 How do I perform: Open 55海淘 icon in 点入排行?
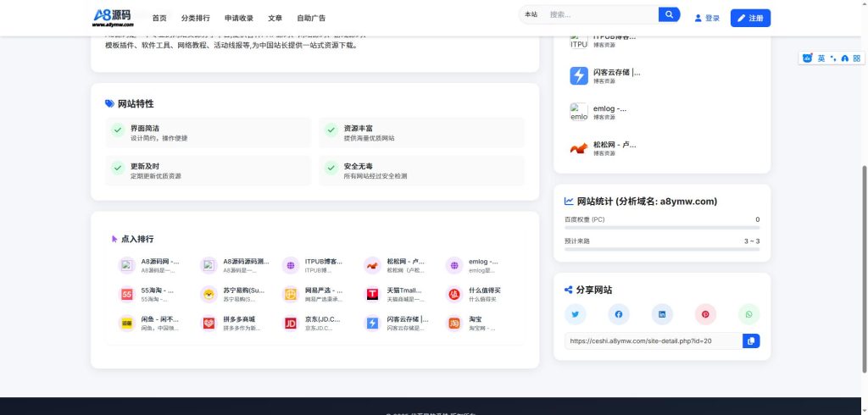coord(127,295)
